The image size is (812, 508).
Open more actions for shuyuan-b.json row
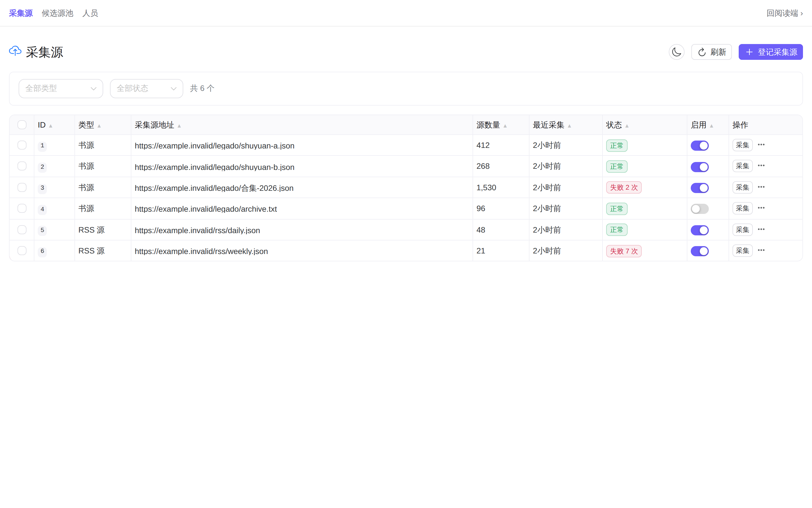(761, 166)
